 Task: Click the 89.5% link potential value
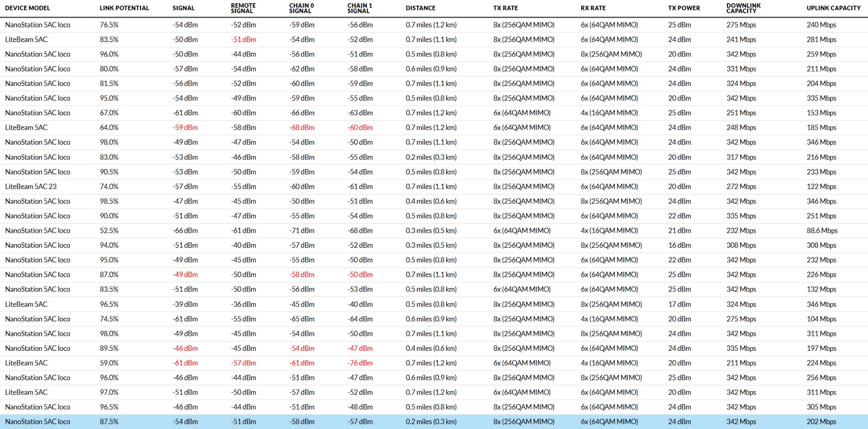coord(109,349)
